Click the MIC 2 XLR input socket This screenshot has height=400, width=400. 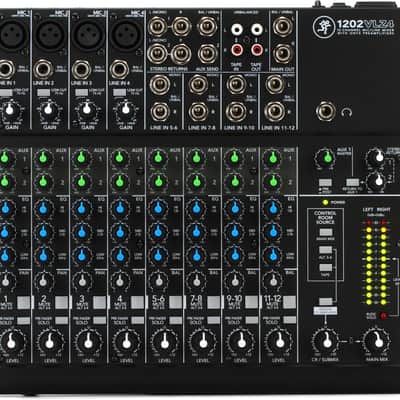(x=50, y=35)
